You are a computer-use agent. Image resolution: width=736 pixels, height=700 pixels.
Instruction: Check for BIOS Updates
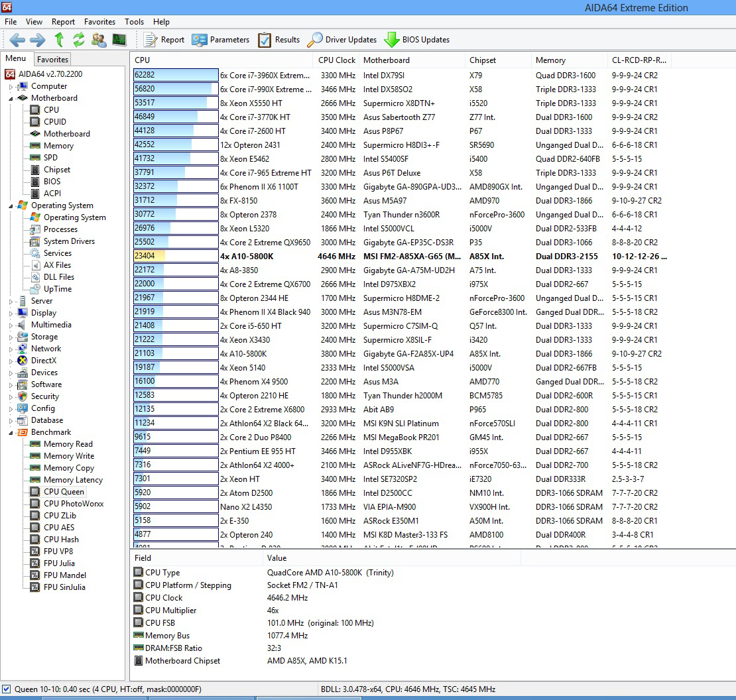(x=417, y=40)
